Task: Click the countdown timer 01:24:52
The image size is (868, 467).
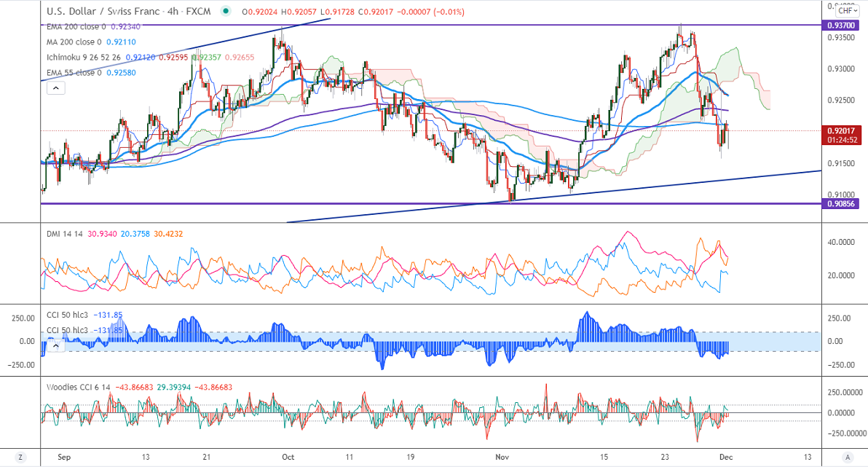Action: coord(842,140)
